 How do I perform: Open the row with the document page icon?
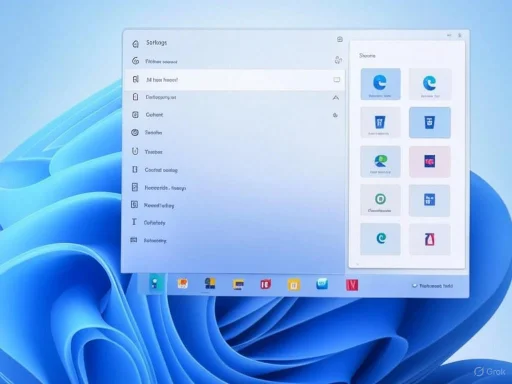(235, 187)
